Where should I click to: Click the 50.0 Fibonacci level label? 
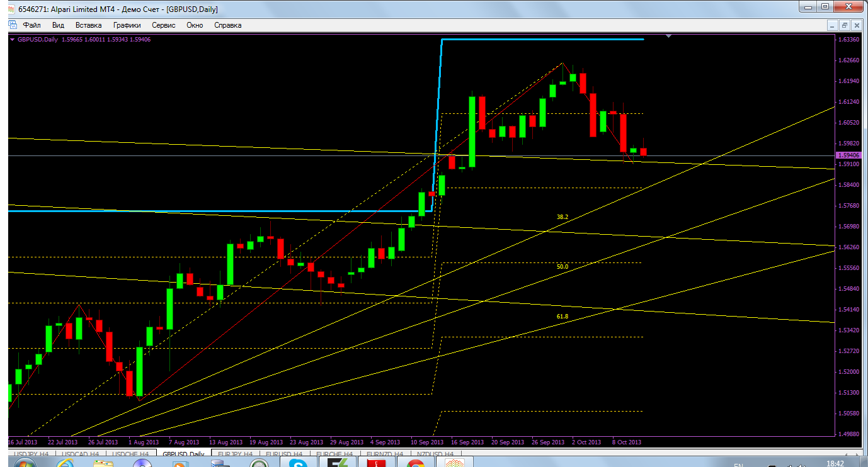click(x=562, y=267)
